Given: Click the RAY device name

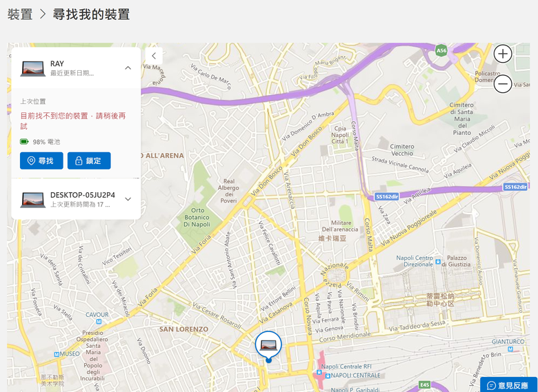Looking at the screenshot, I should point(57,64).
